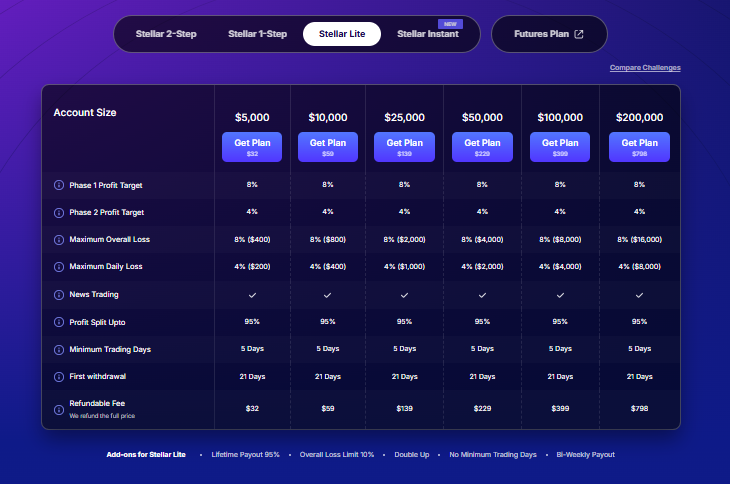This screenshot has height=484, width=730.
Task: Click info icon next to Maximum Overall Loss
Action: tap(58, 239)
